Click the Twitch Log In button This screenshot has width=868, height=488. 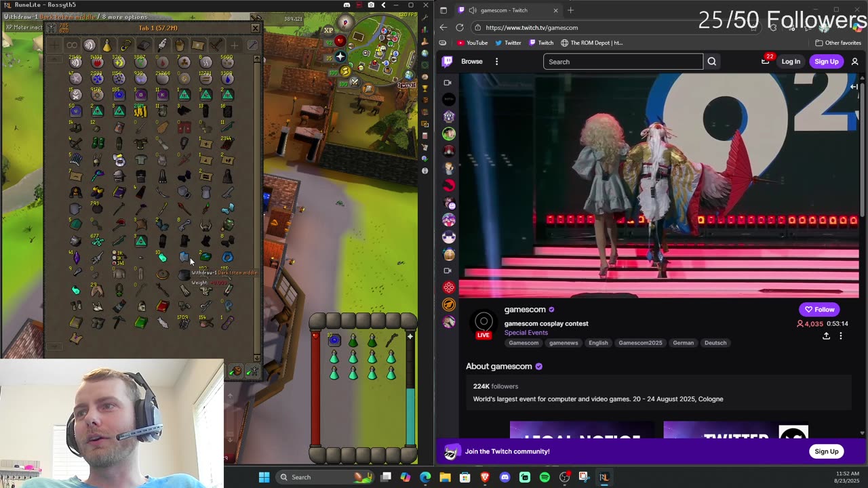[x=791, y=62]
